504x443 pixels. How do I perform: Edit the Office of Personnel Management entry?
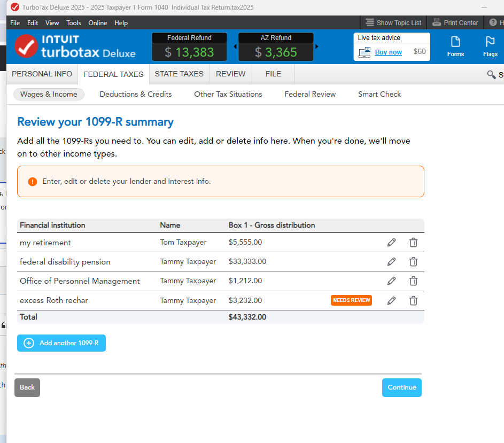(391, 281)
